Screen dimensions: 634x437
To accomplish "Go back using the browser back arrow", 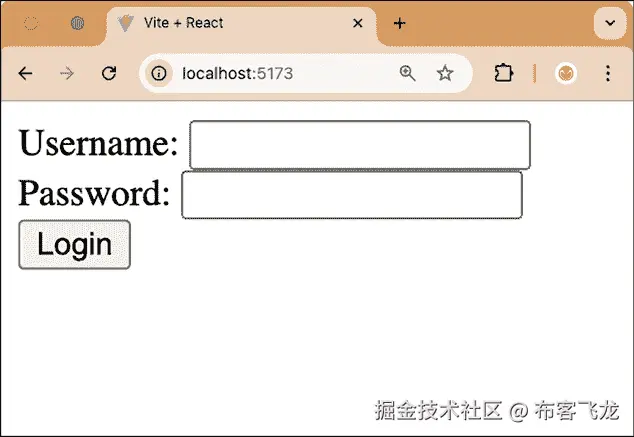I will (25, 74).
